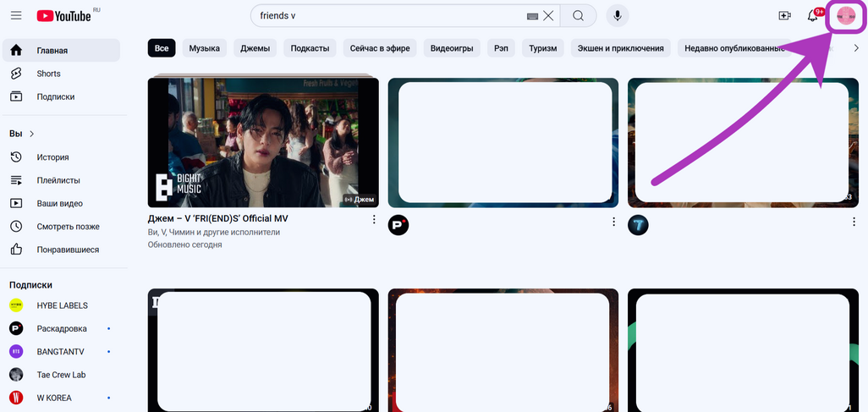Click the magnifier search button
Viewport: 868px width, 412px height.
click(x=579, y=16)
